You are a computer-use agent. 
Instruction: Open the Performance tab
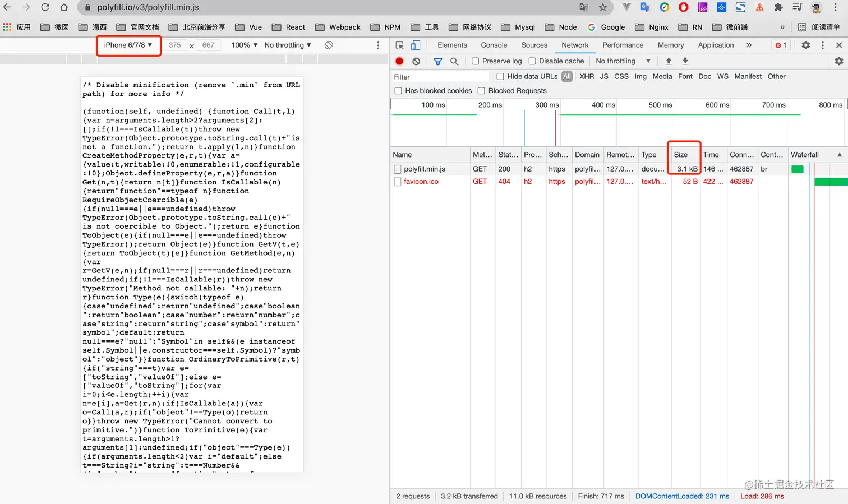(x=623, y=45)
